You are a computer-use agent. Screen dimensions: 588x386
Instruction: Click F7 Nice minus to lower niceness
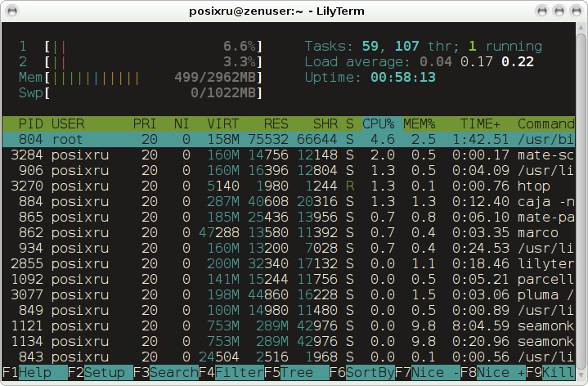[x=428, y=372]
